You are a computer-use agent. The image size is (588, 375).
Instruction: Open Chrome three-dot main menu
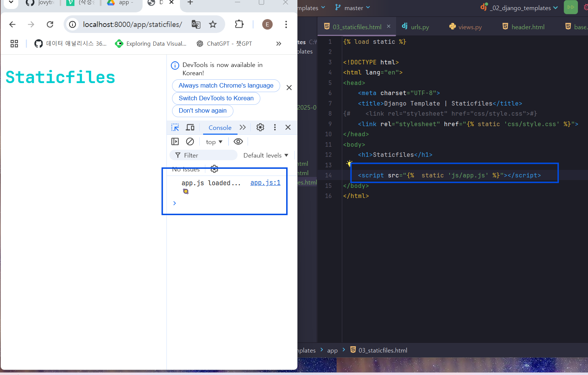click(x=286, y=24)
